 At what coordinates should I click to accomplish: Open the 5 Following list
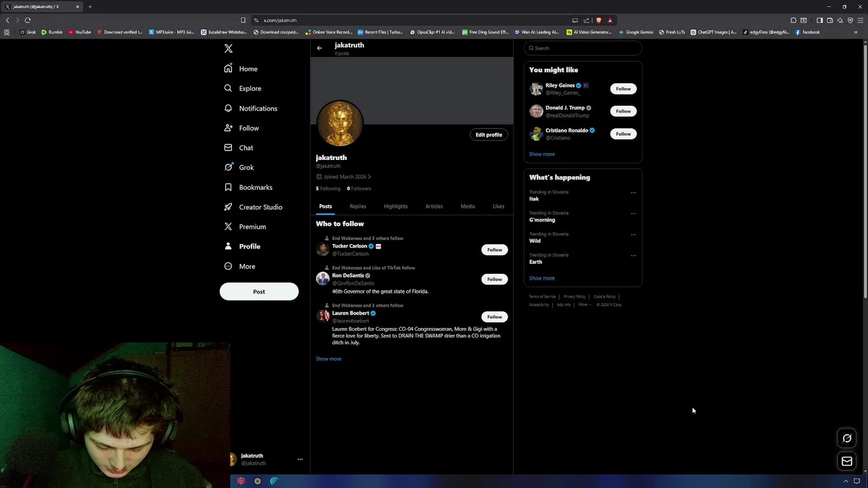328,188
